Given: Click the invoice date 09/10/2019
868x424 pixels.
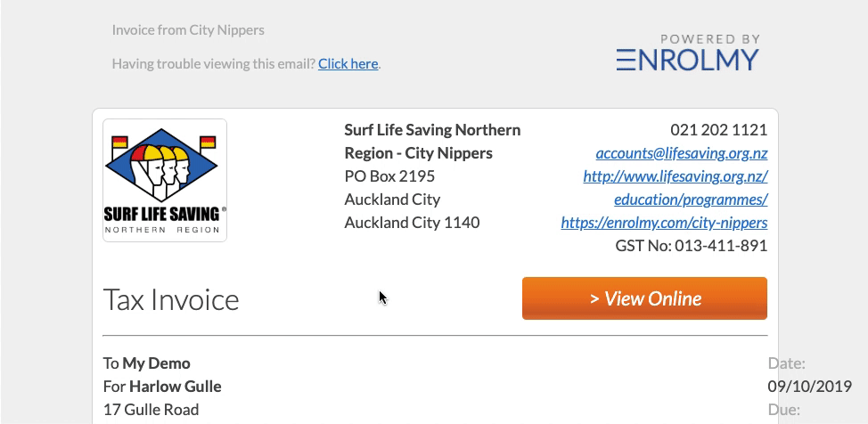Looking at the screenshot, I should 809,387.
